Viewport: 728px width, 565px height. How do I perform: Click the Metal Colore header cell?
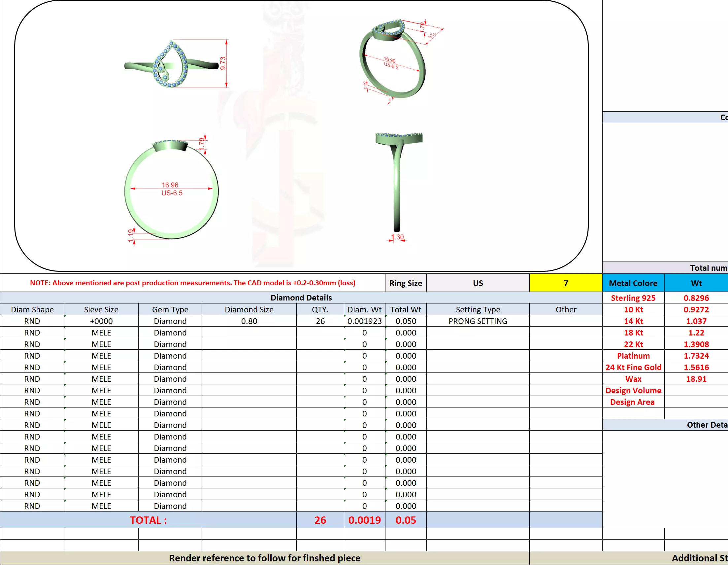tap(633, 283)
